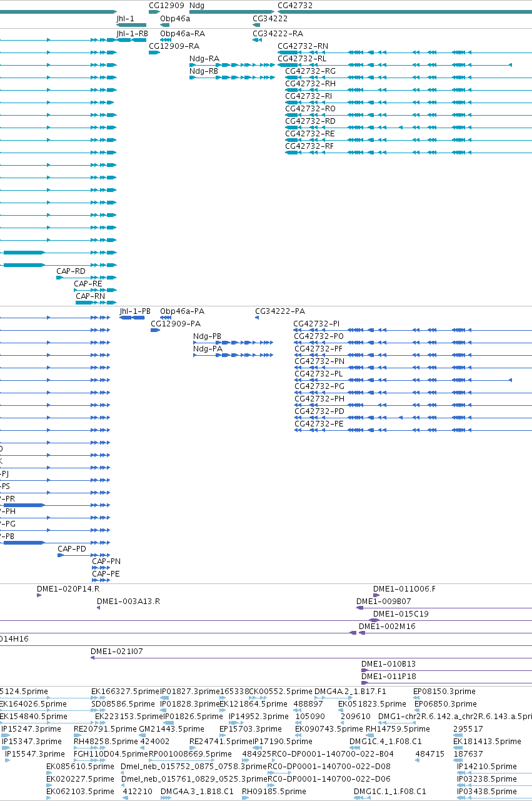Click transcript CAP-RN
Viewport: 532px width, 801px height.
pos(91,296)
